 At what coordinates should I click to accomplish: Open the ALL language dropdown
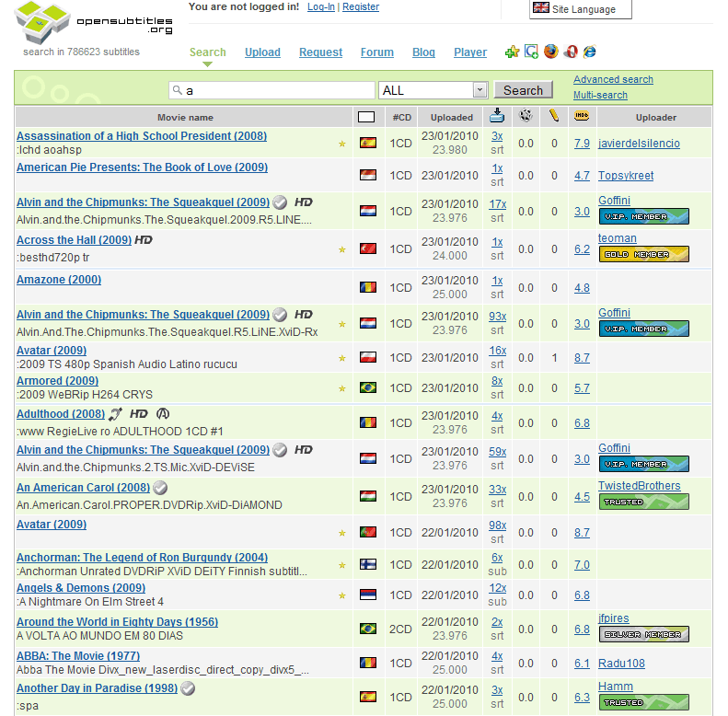[433, 90]
